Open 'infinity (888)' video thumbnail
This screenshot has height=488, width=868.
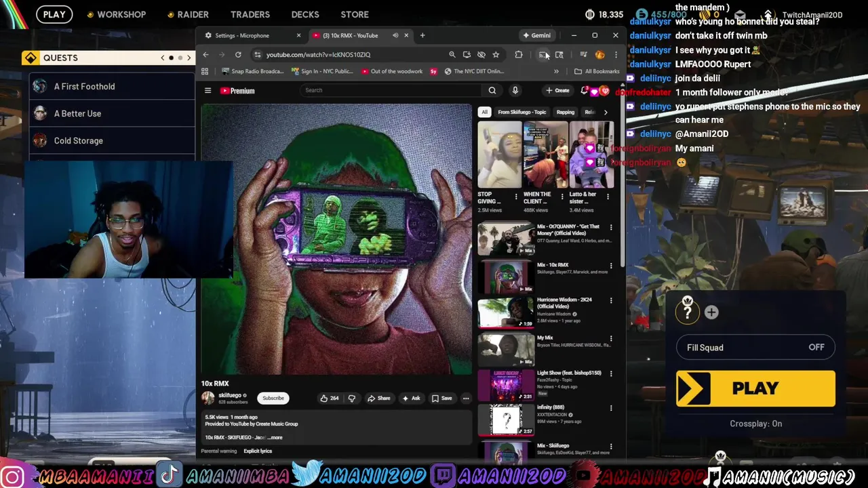click(x=506, y=420)
